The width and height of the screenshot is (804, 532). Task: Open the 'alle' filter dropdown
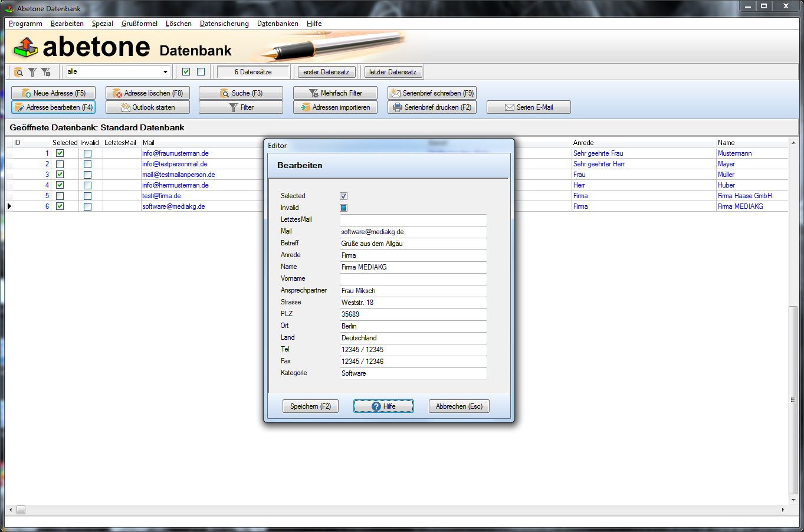tap(165, 71)
